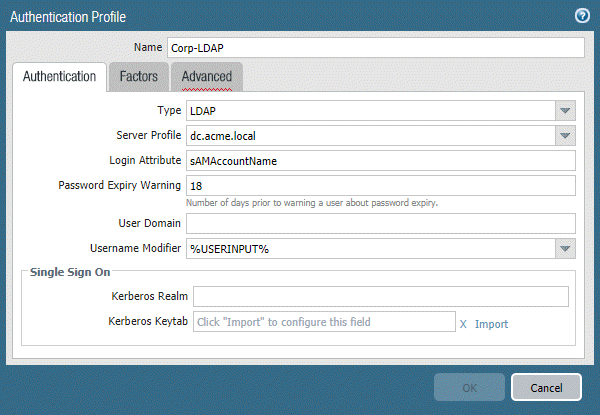Select the empty User Domain field

click(x=380, y=224)
